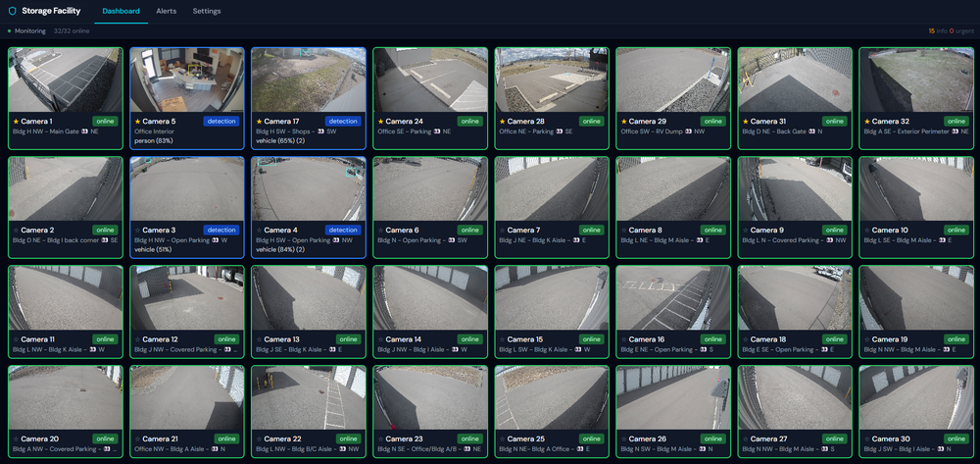
Task: Click the detection badge on Camera 5
Action: click(221, 122)
